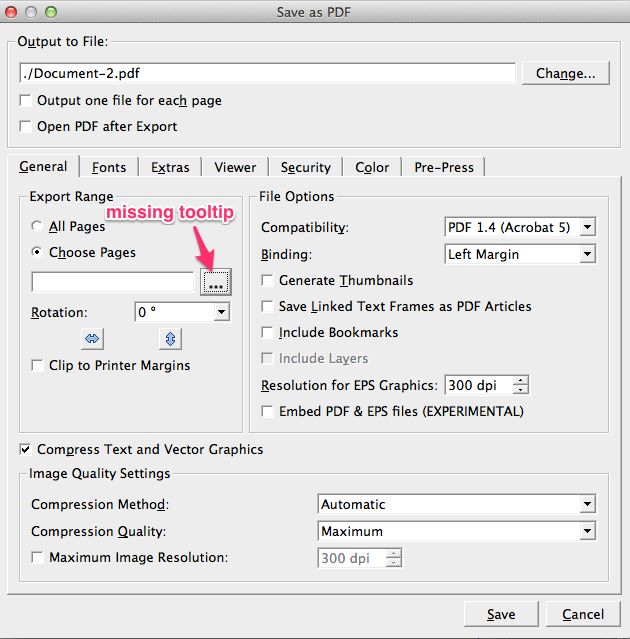Open the Rotation dropdown
The width and height of the screenshot is (630, 639).
pos(182,313)
